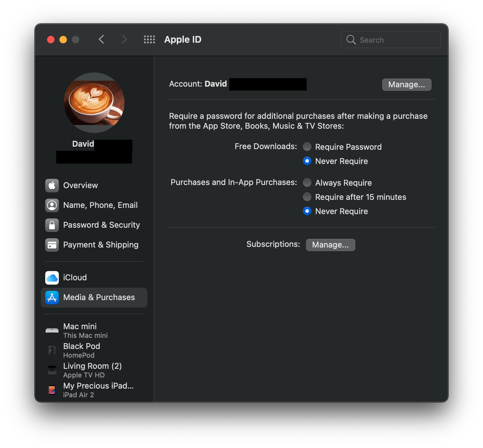Click the Black Pod HomePod icon
The height and width of the screenshot is (448, 483).
coord(52,350)
